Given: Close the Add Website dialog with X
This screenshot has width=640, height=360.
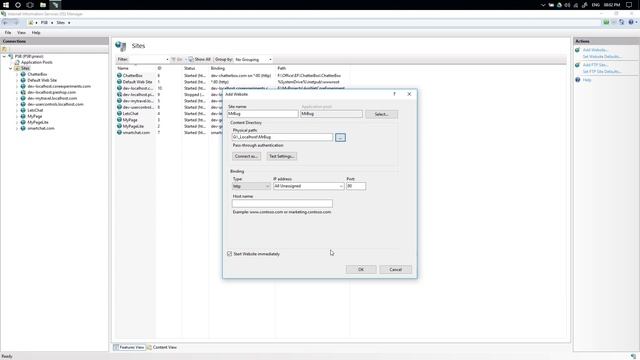Looking at the screenshot, I should (x=409, y=94).
